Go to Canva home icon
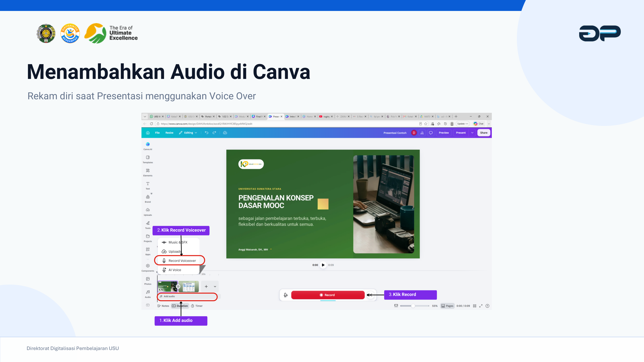The width and height of the screenshot is (644, 362). pos(148,133)
